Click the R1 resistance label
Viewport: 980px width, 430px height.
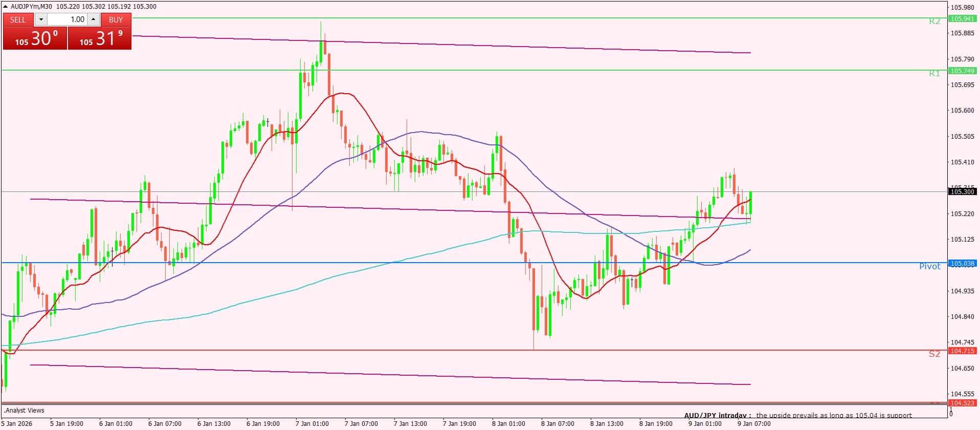pyautogui.click(x=934, y=74)
